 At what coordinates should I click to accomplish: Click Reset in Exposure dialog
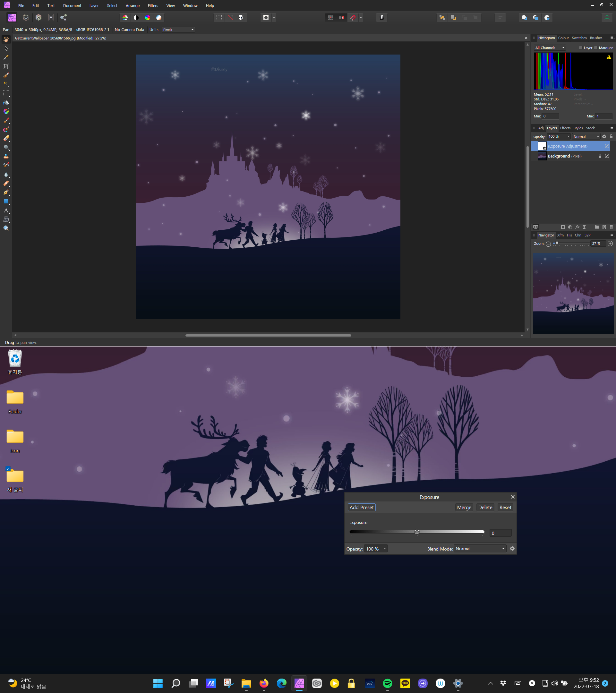[x=505, y=507]
